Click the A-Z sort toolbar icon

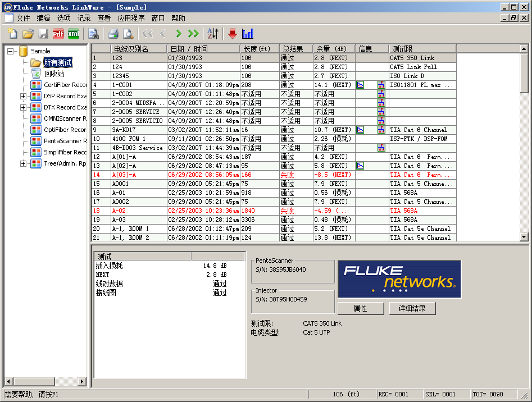pos(213,34)
